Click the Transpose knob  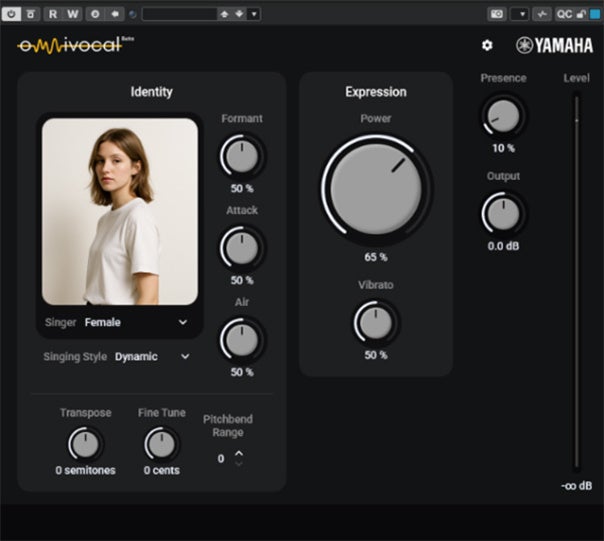tap(86, 444)
